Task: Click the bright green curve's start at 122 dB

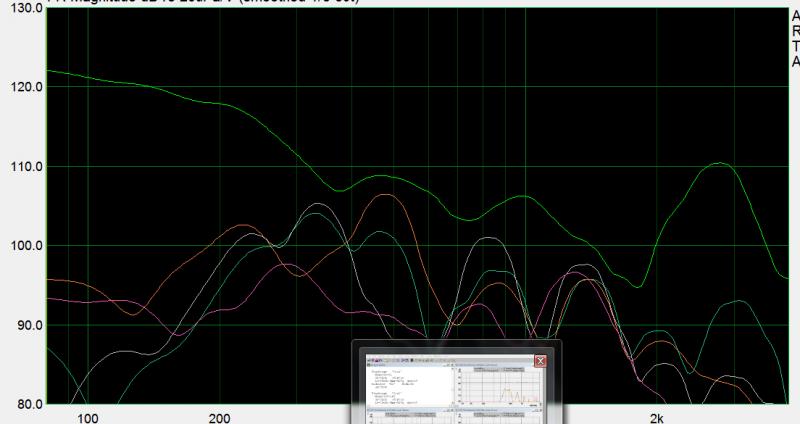Action: 50,71
